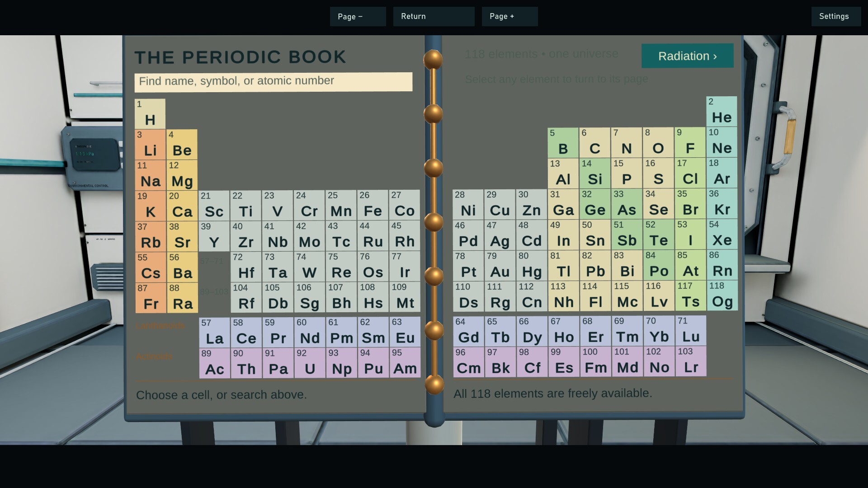The image size is (868, 488).
Task: Open the Radiation page link
Action: 687,56
